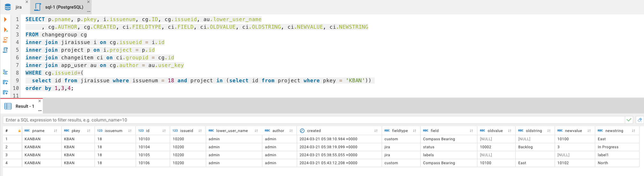
Task: Sort the lower_user_name column
Action: 256,131
